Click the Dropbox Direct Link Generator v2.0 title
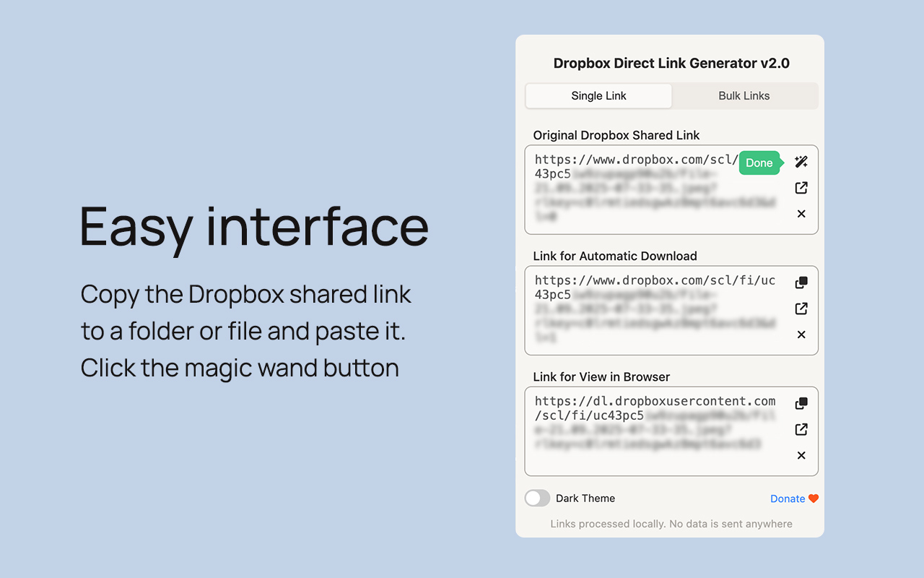This screenshot has height=578, width=924. 671,63
